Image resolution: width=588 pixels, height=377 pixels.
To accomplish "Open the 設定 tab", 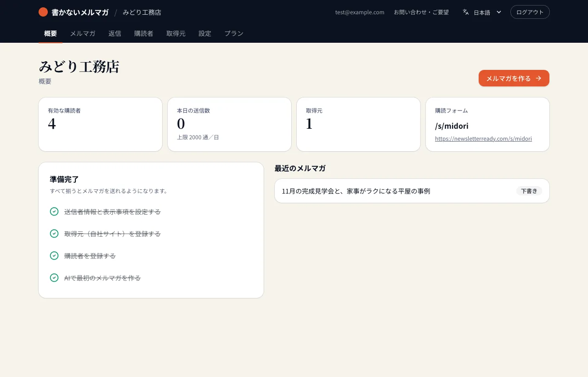I will (205, 33).
